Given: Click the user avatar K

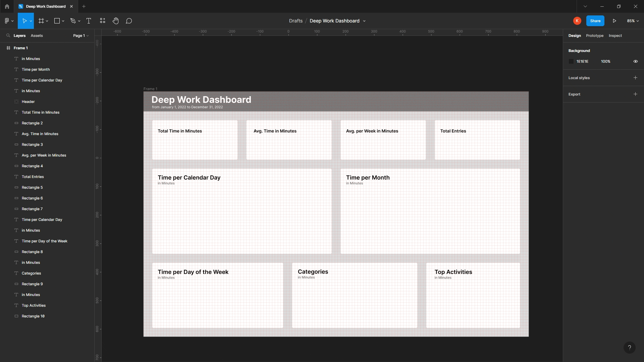Looking at the screenshot, I should click(577, 21).
